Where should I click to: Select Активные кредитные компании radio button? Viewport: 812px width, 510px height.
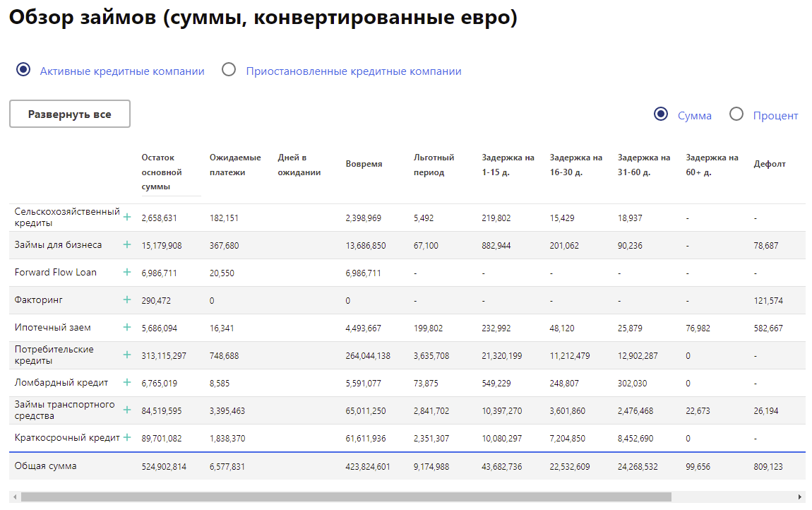point(23,70)
